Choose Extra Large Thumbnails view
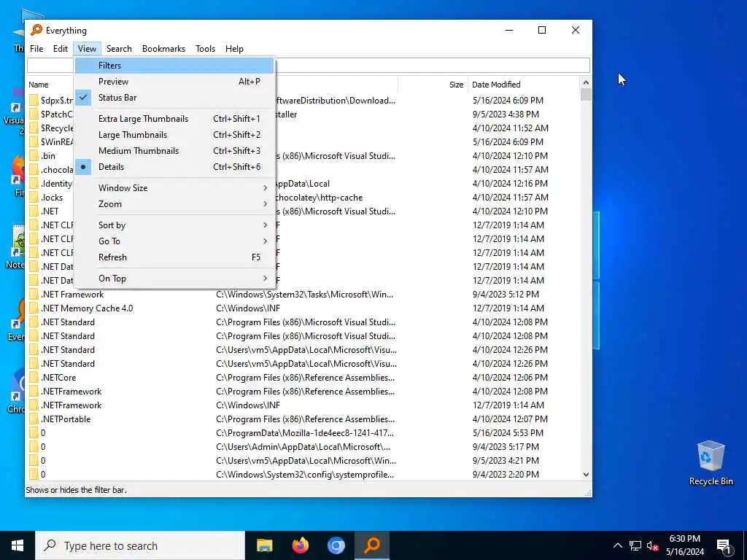Screen dimensions: 747x560 (x=174, y=119)
